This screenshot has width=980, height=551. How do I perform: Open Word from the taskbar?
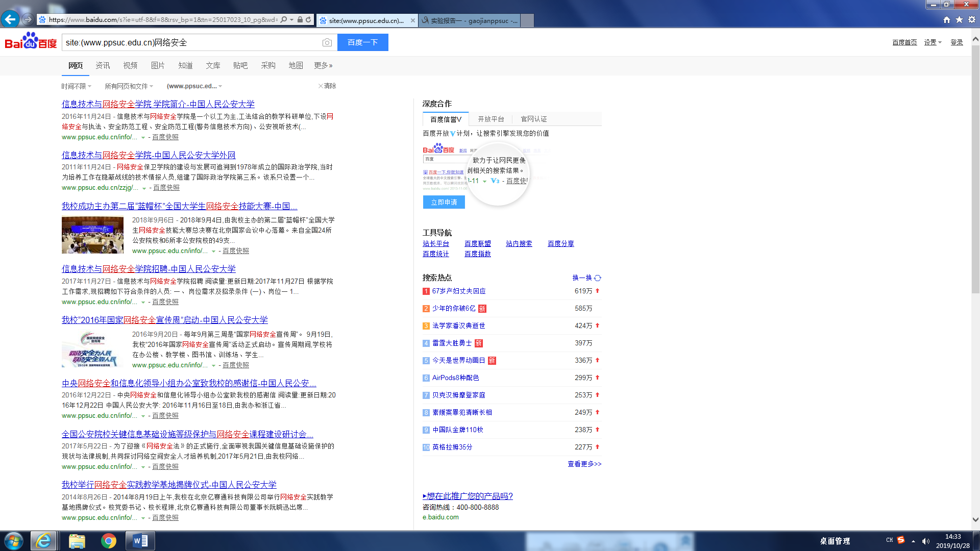click(x=140, y=541)
